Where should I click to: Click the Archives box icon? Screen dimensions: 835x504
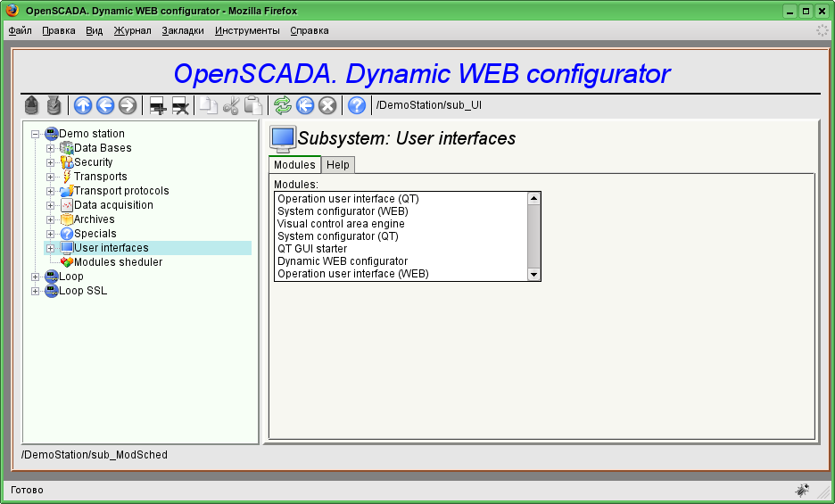[67, 219]
